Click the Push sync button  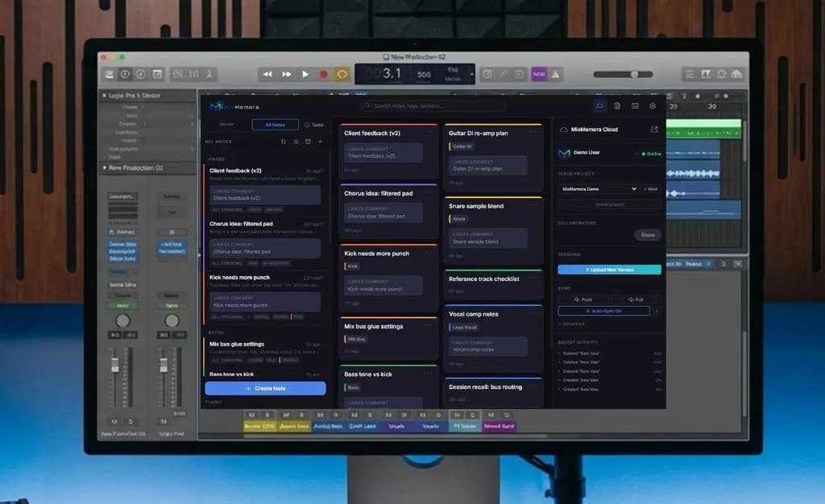point(583,300)
